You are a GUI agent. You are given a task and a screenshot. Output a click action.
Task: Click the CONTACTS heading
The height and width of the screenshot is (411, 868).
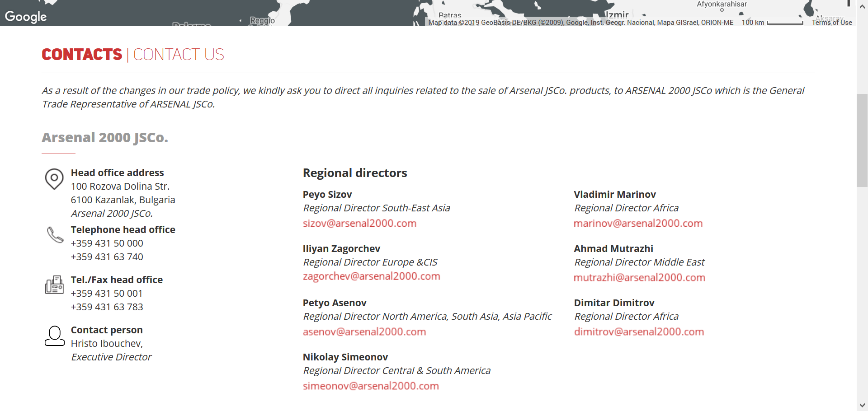[82, 55]
